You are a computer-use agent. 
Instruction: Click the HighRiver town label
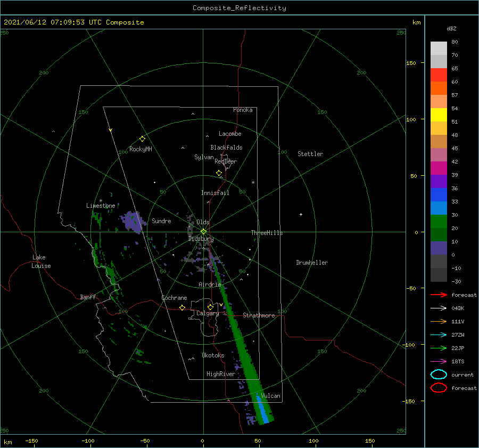click(x=221, y=374)
